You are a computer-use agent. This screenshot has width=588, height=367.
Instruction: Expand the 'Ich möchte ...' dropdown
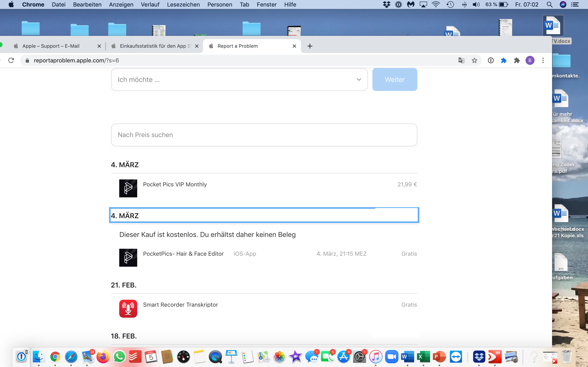[239, 80]
